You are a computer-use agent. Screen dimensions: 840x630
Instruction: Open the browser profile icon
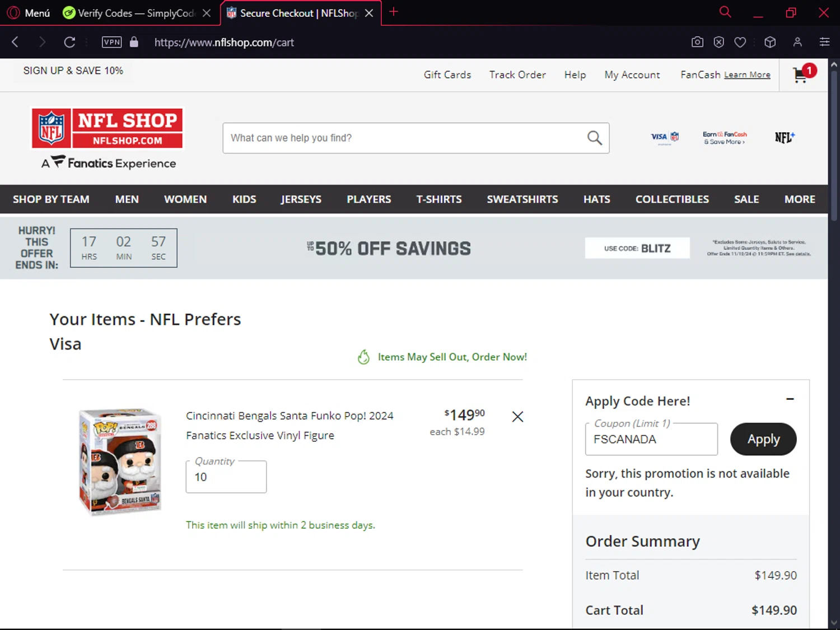[x=797, y=42]
